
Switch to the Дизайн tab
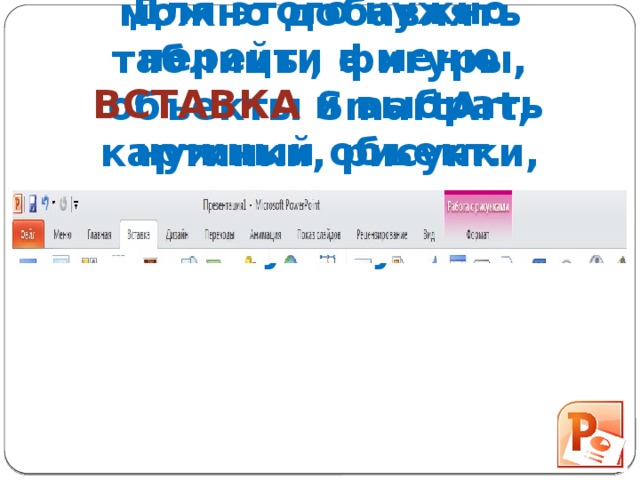177,235
